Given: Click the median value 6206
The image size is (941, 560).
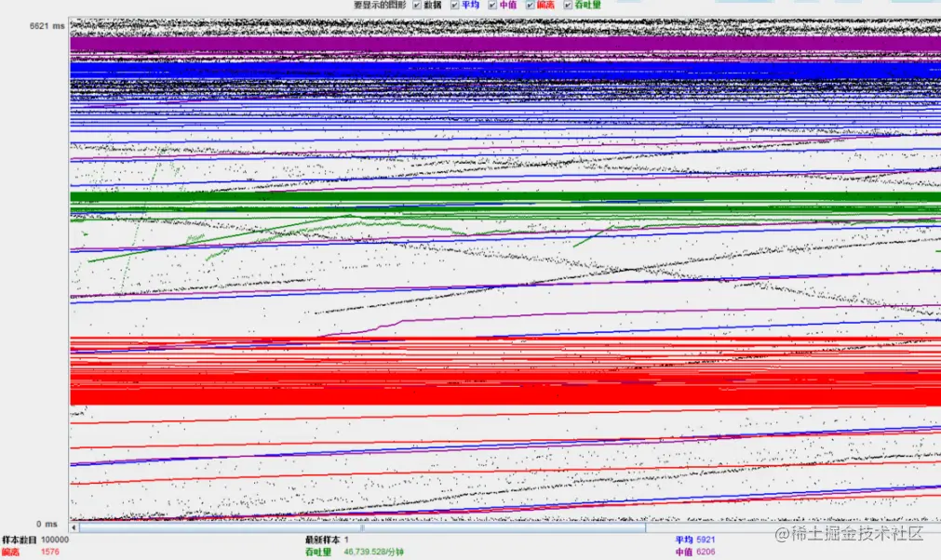Looking at the screenshot, I should 706,552.
